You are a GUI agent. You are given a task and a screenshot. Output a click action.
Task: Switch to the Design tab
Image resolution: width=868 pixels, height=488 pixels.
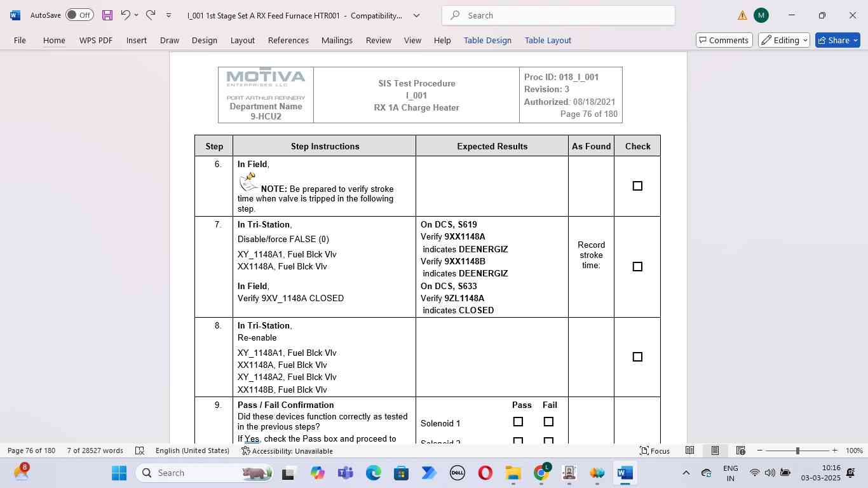205,40
